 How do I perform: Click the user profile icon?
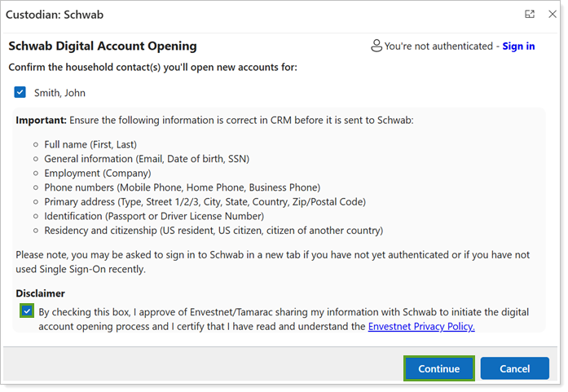(x=376, y=46)
